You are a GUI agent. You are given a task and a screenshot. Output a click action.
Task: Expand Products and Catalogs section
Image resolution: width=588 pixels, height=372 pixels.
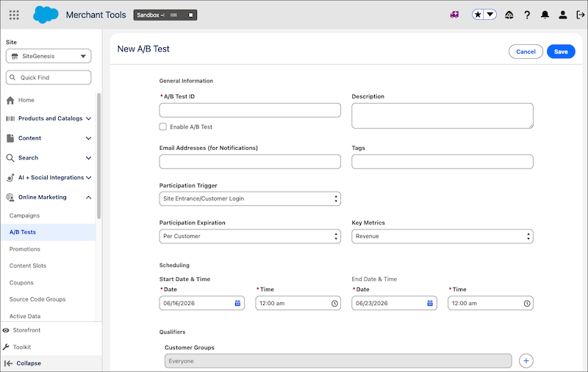(x=88, y=118)
